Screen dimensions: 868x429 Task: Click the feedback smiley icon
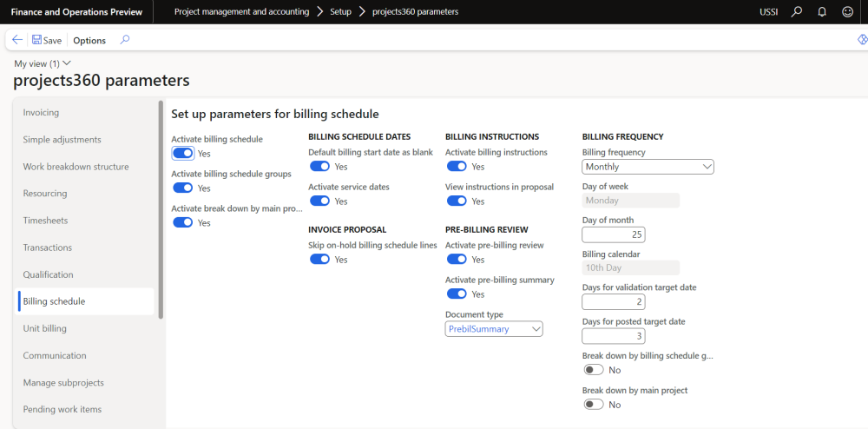click(847, 12)
